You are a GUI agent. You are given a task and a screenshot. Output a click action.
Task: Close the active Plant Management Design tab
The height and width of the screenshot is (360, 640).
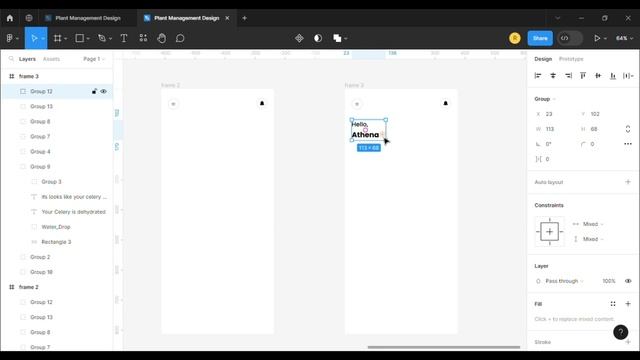click(227, 18)
